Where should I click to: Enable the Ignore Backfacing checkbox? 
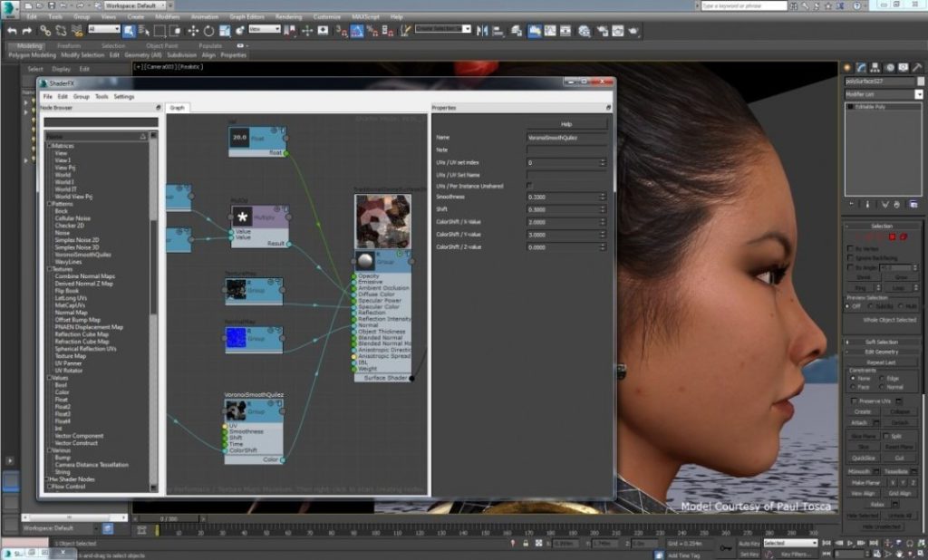[850, 258]
